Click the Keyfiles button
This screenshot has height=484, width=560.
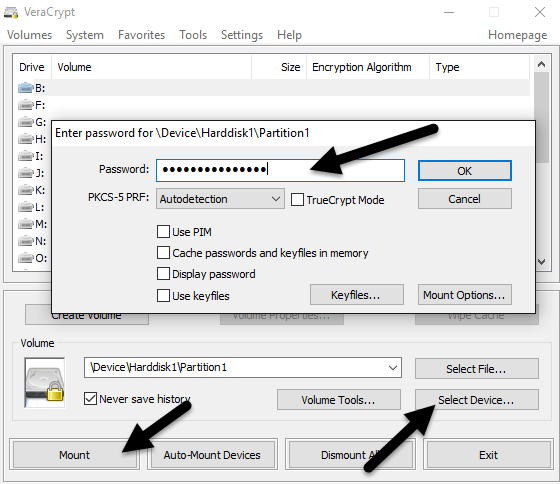pos(356,295)
